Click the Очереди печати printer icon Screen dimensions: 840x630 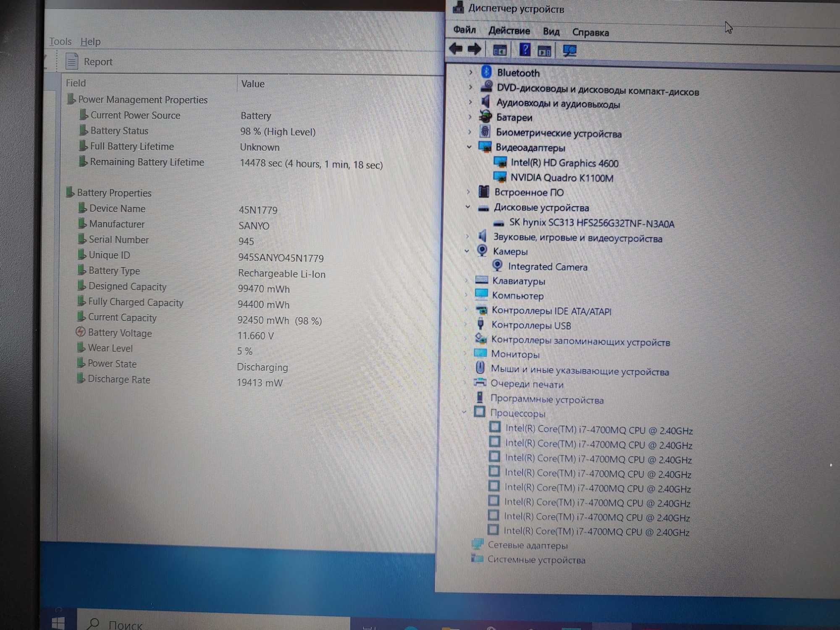pyautogui.click(x=480, y=383)
